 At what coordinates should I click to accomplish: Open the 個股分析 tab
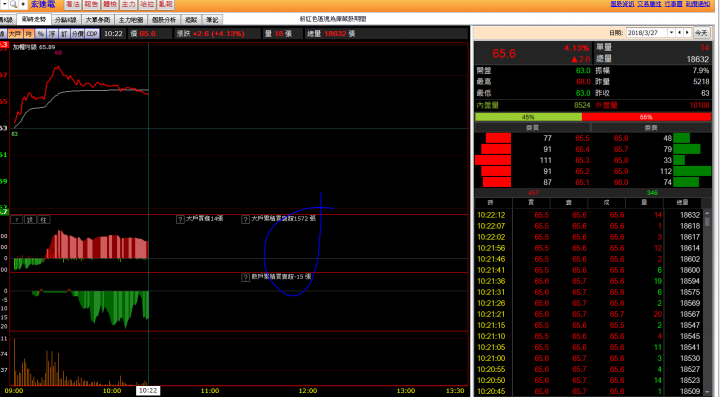164,20
